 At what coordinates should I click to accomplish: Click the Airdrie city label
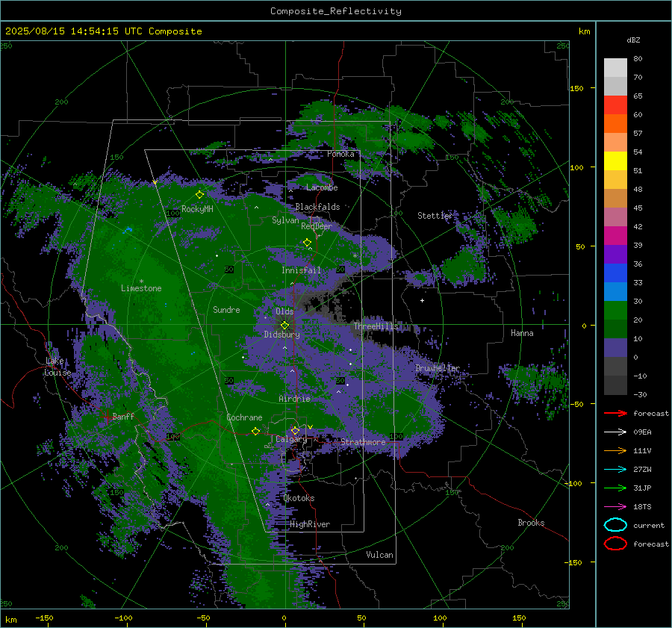[x=294, y=399]
